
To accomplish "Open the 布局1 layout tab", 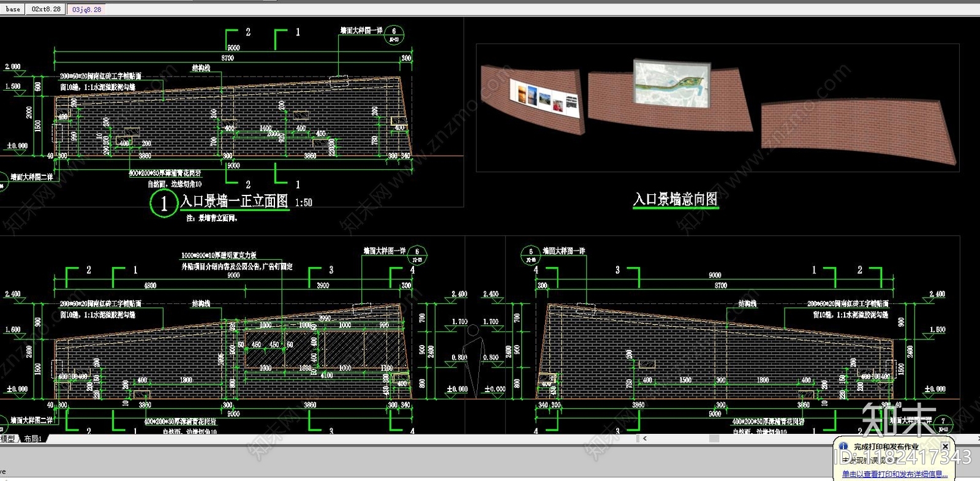I will 33,439.
